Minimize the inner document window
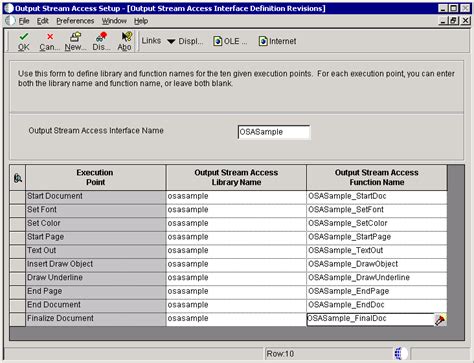The width and height of the screenshot is (474, 363). click(443, 21)
